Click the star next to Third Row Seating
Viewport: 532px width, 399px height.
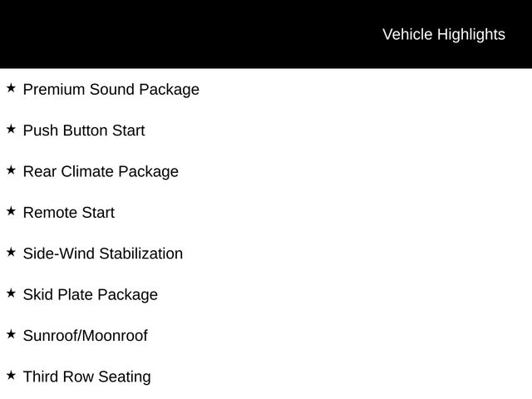point(11,376)
